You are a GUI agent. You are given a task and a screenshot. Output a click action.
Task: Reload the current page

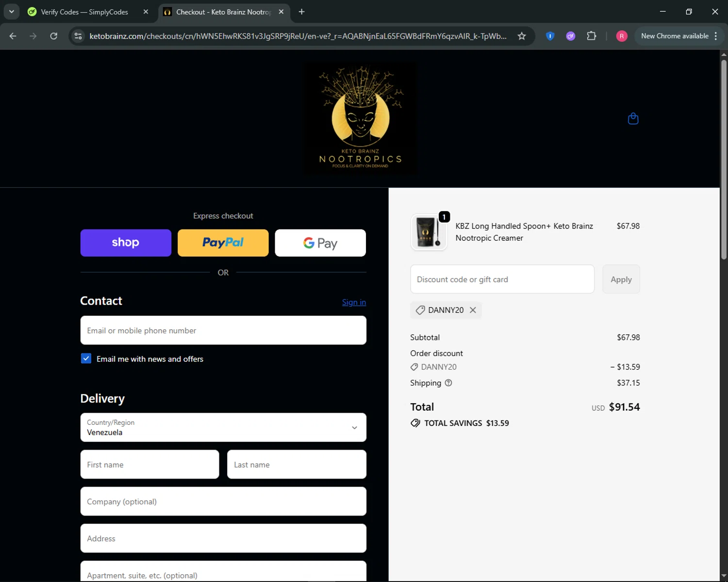click(54, 36)
